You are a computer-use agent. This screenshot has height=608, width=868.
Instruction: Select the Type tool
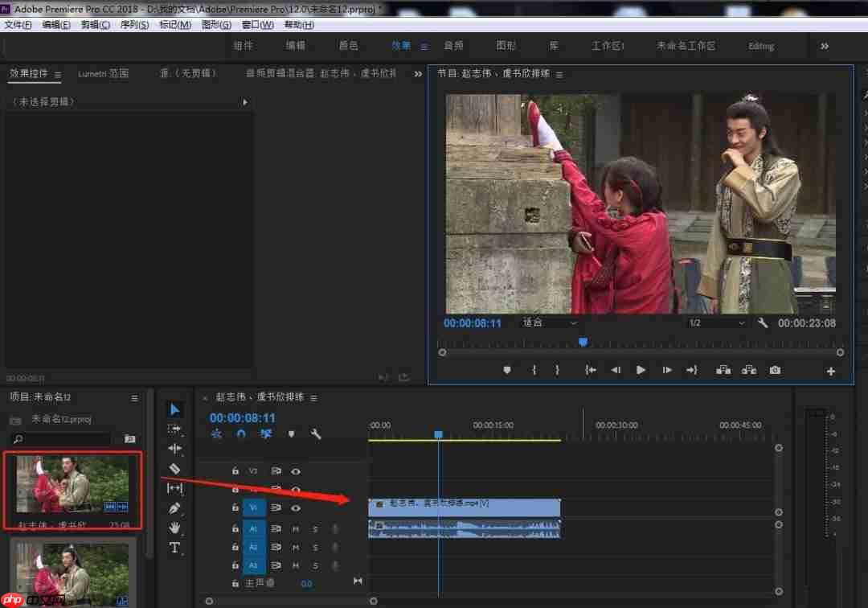[x=175, y=548]
